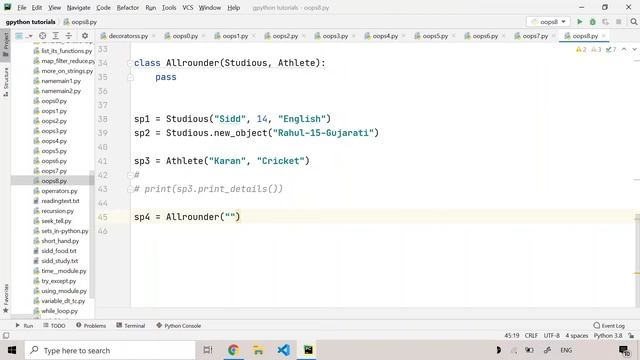Open the Refactor menu

pyautogui.click(x=128, y=8)
